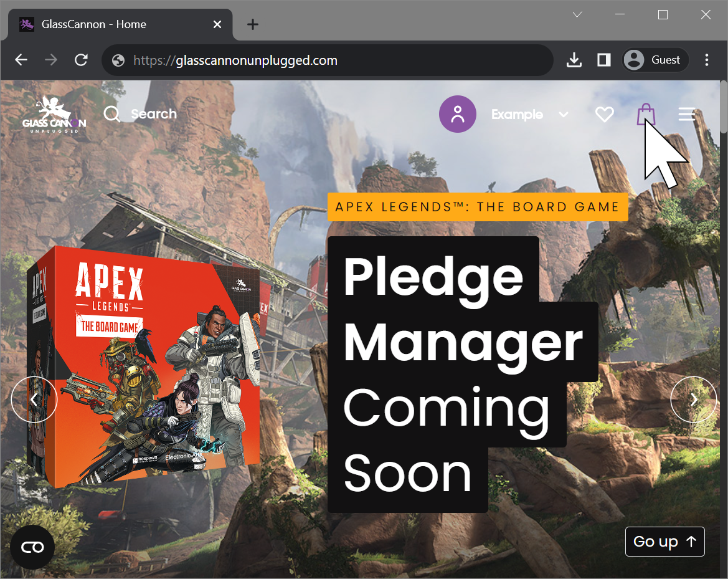Click the purple user profile avatar
The image size is (728, 579).
tap(458, 114)
